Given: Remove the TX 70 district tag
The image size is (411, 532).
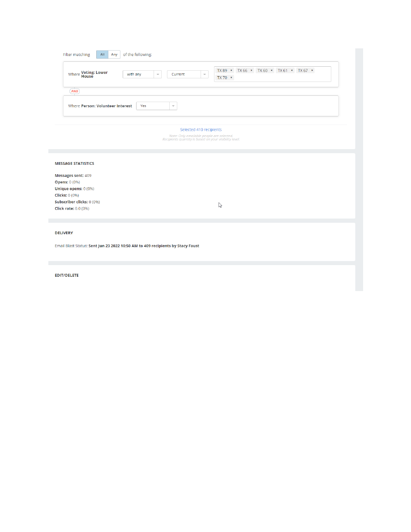Looking at the screenshot, I should click(231, 77).
